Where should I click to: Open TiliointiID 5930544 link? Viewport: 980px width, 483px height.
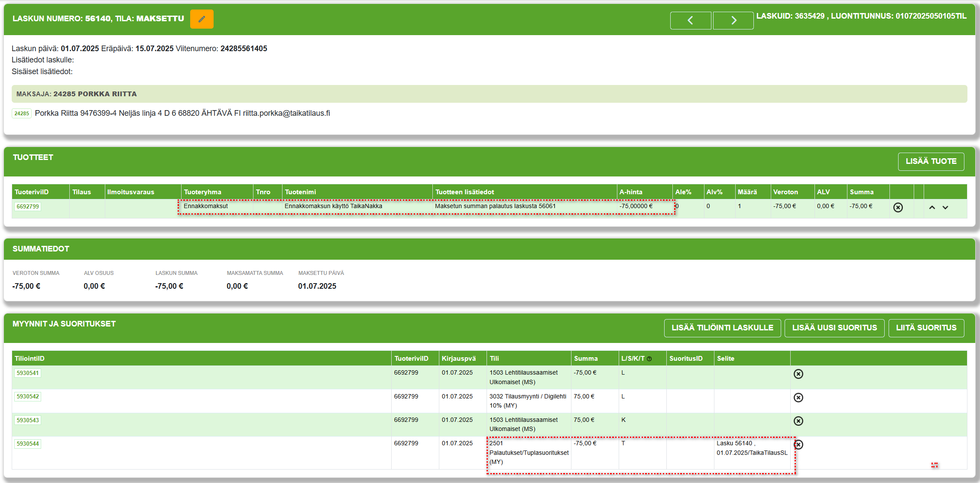[28, 444]
